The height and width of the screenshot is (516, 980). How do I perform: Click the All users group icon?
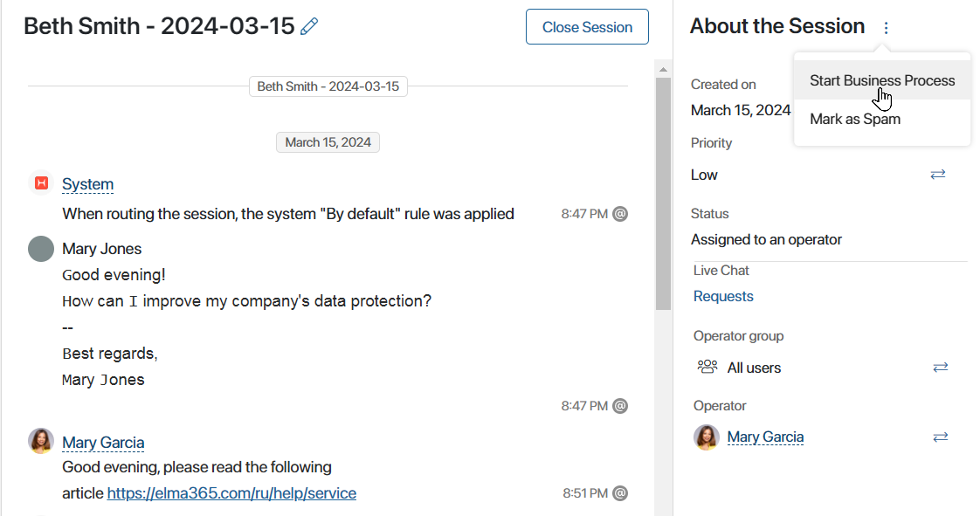pyautogui.click(x=707, y=367)
